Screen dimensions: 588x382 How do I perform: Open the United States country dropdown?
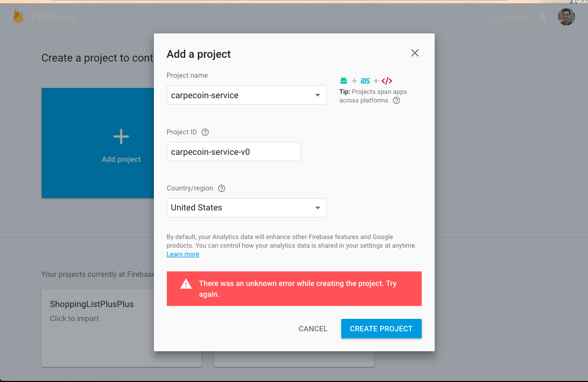(317, 208)
